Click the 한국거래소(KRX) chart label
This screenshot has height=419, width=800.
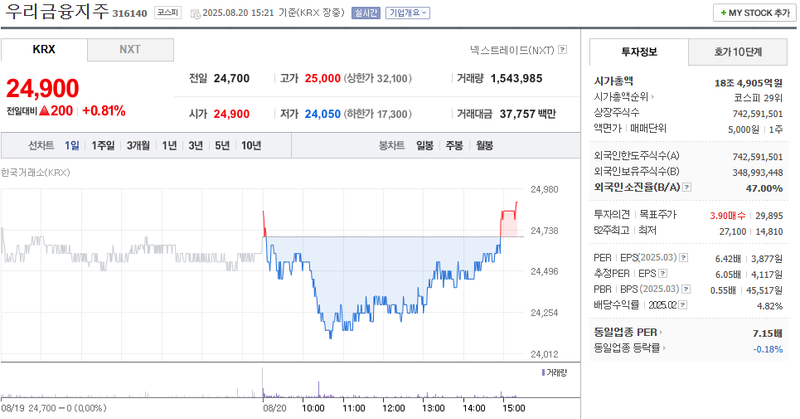[35, 172]
